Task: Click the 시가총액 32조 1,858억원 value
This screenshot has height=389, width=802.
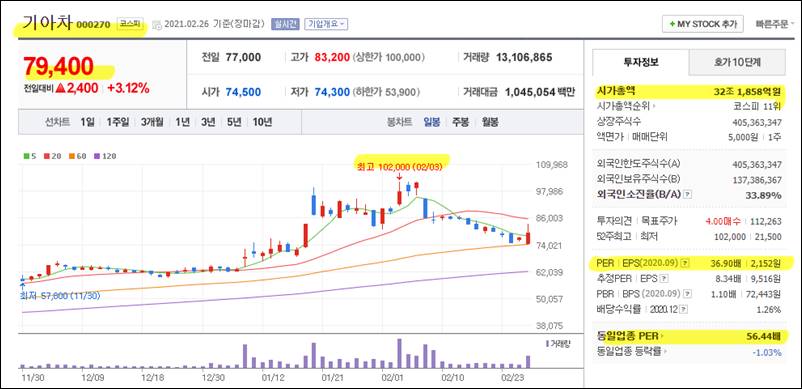Action: [747, 91]
